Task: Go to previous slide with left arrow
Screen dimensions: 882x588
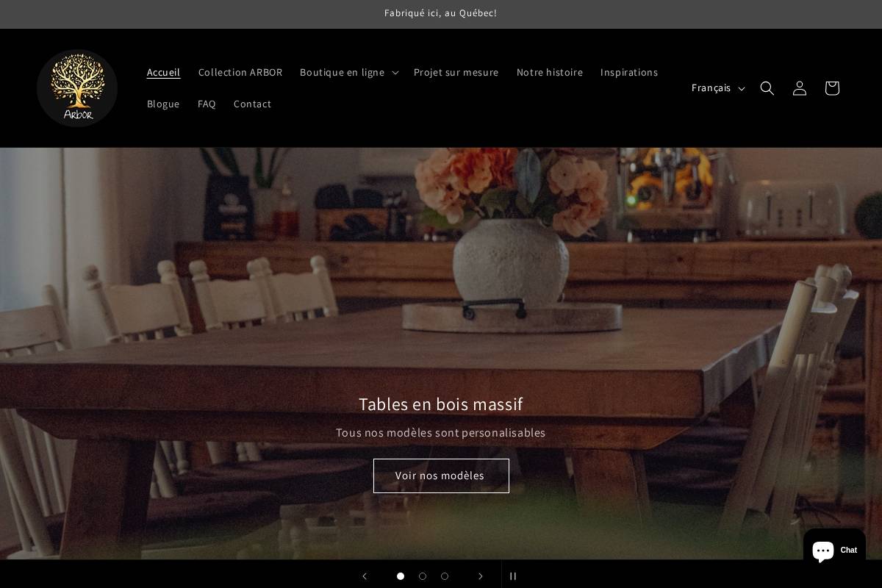Action: click(x=365, y=576)
